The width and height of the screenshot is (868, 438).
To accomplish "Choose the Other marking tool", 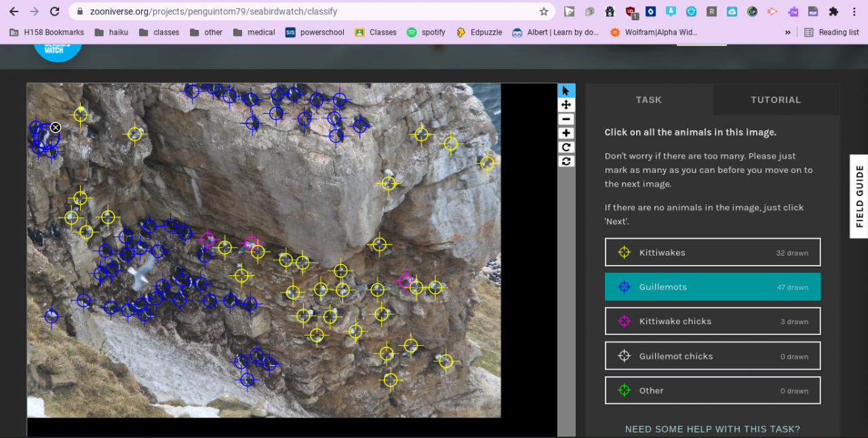I will 713,391.
